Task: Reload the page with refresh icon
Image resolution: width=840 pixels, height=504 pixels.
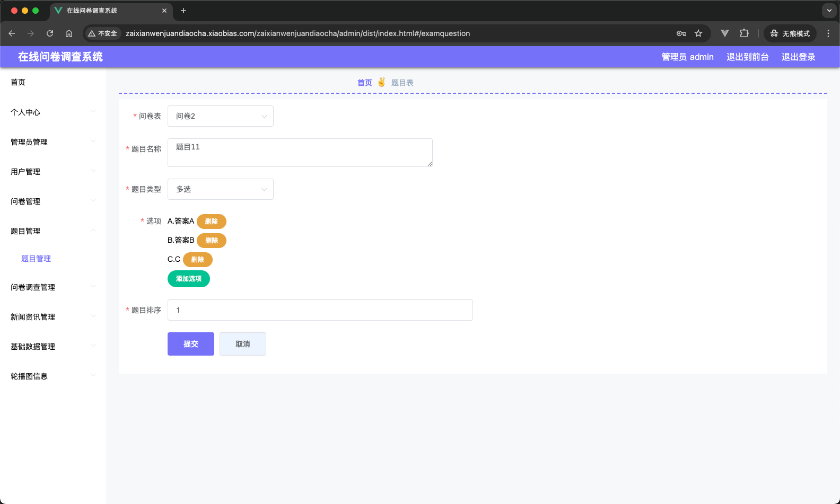Action: 50,33
